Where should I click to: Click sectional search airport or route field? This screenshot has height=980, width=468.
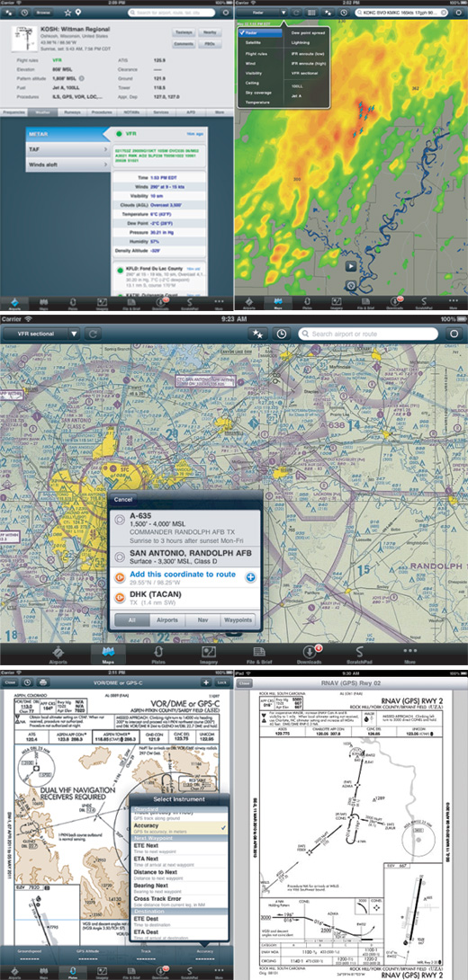[368, 334]
